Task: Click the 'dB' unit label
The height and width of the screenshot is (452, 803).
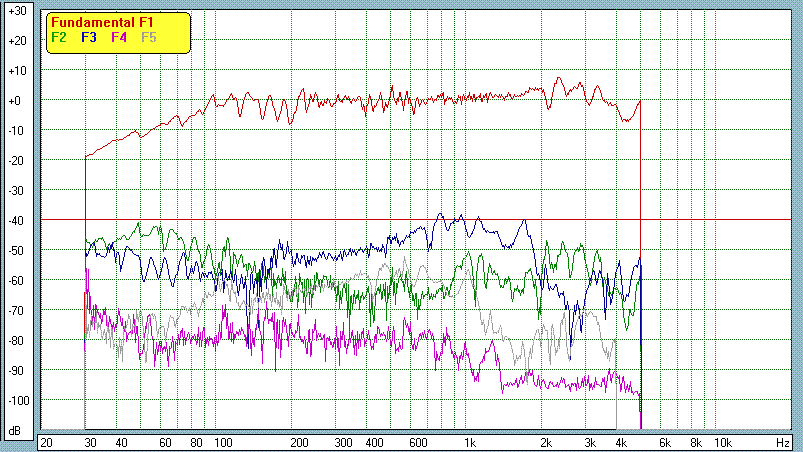Action: [x=15, y=431]
